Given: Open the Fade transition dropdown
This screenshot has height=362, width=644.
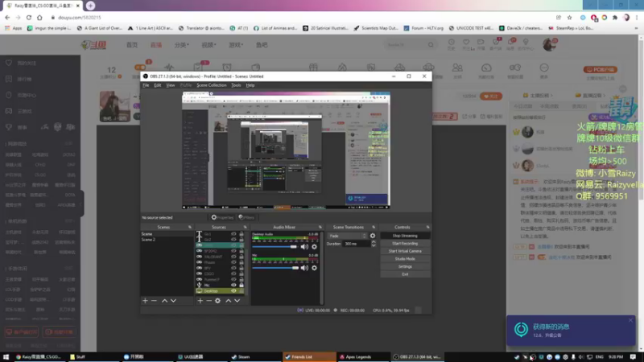Looking at the screenshot, I should [348, 236].
